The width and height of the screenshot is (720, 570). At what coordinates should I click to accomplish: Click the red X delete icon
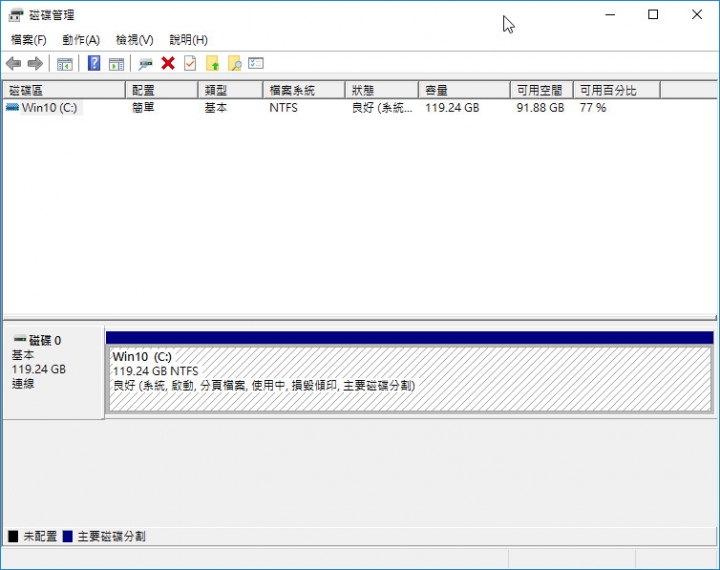tap(168, 63)
